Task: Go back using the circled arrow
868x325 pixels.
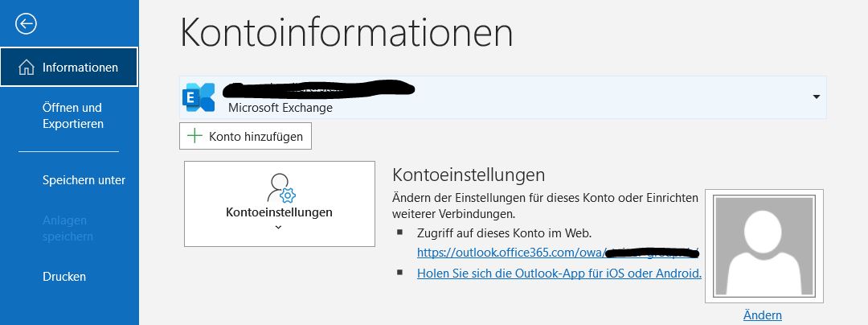Action: click(x=26, y=24)
